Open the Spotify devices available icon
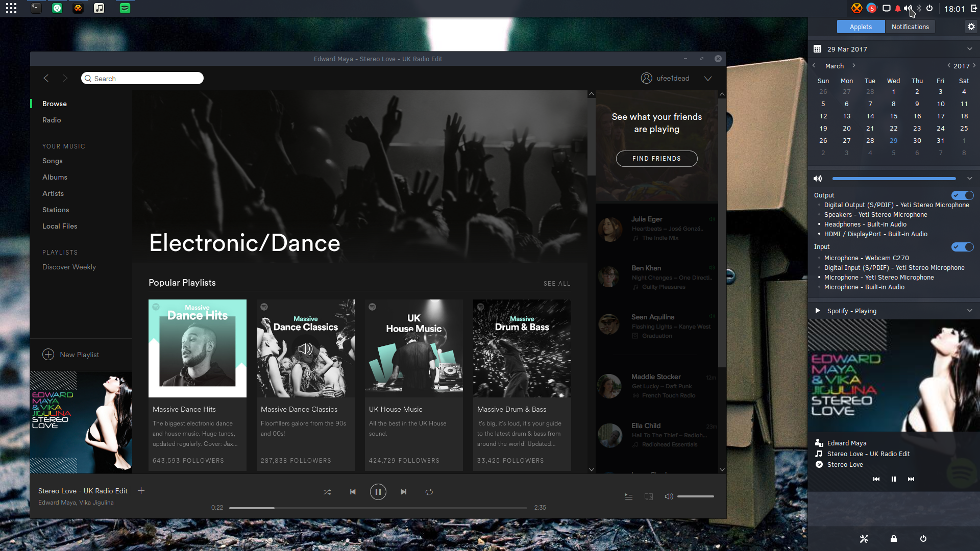The width and height of the screenshot is (980, 551). (649, 496)
